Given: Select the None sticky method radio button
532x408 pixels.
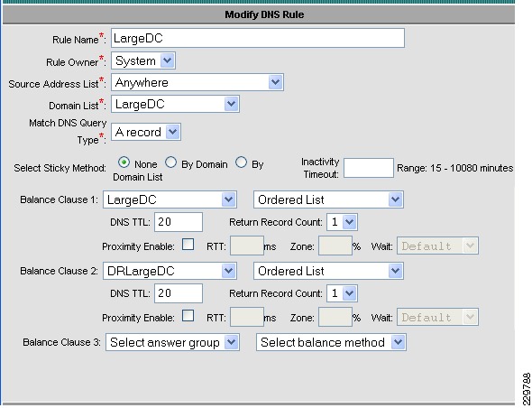Looking at the screenshot, I should tap(124, 162).
